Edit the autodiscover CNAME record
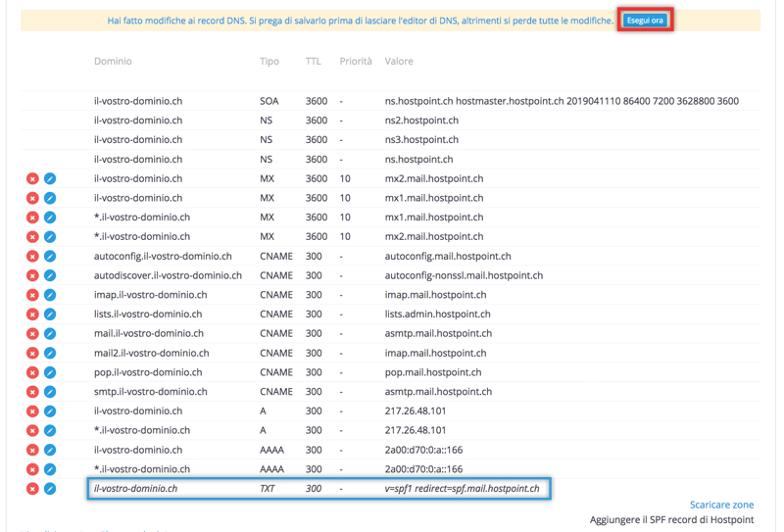Image resolution: width=784 pixels, height=532 pixels. (50, 275)
